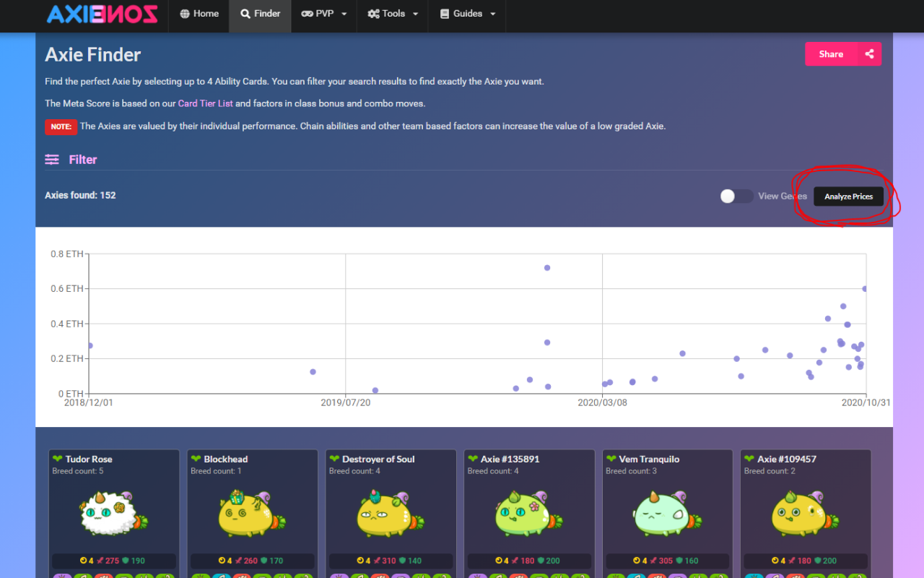The height and width of the screenshot is (578, 924).
Task: Click energy icon on Destroyer of Soul card
Action: pos(361,561)
